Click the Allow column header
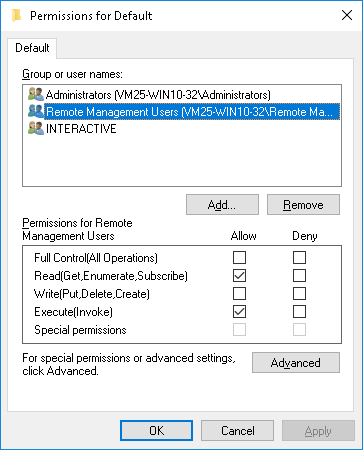Image resolution: width=363 pixels, height=450 pixels. click(244, 236)
